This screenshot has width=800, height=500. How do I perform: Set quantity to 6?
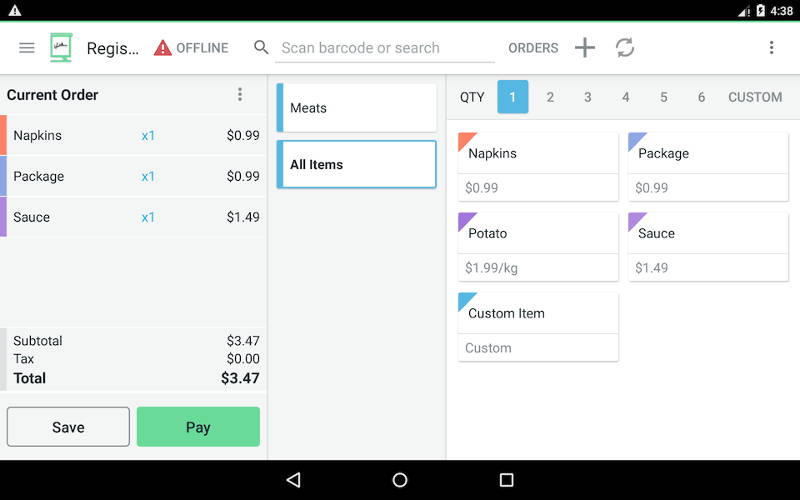point(701,97)
